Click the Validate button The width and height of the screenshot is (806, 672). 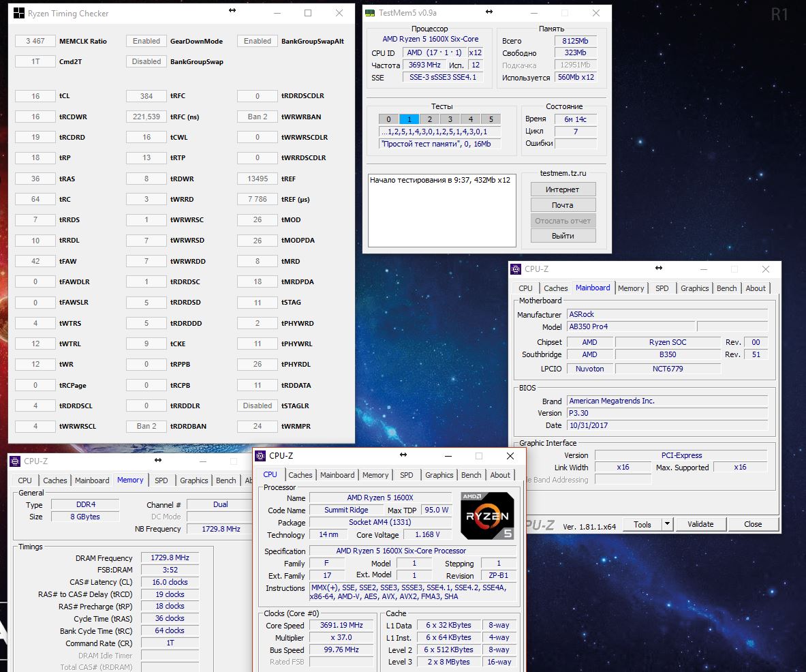700,524
